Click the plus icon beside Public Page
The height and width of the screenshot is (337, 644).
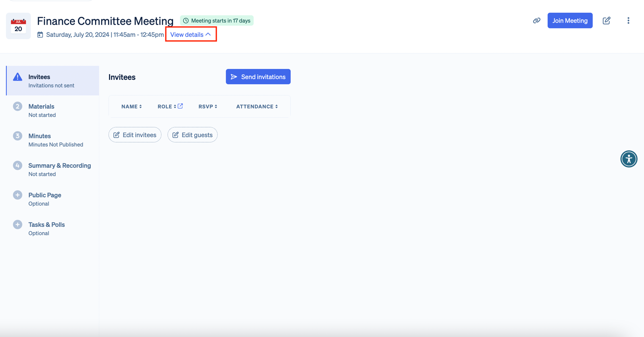(18, 195)
